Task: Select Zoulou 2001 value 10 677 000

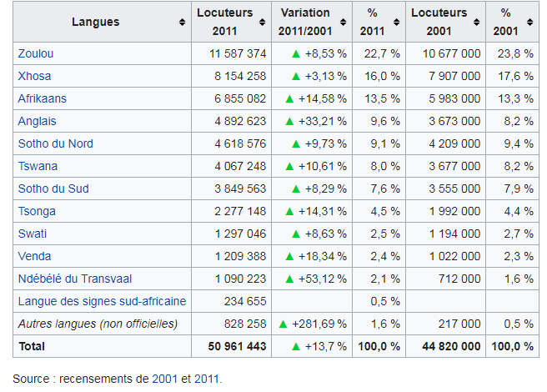Action: [x=451, y=53]
